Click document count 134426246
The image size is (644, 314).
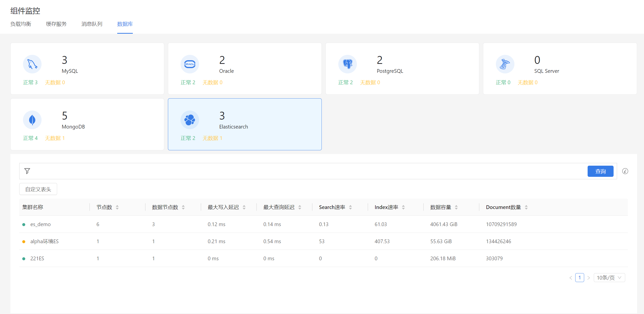[498, 241]
